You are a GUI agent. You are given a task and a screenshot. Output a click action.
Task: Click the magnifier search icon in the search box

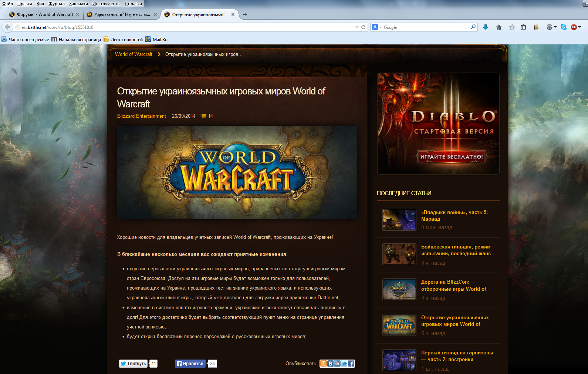(x=473, y=27)
